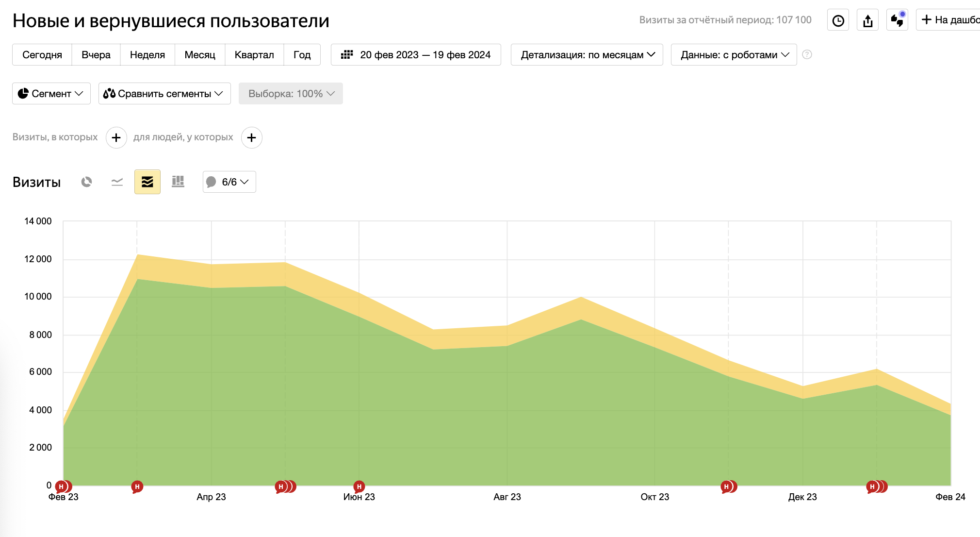This screenshot has width=980, height=537.
Task: Click the note markers right of Дек 23
Action: [x=877, y=487]
